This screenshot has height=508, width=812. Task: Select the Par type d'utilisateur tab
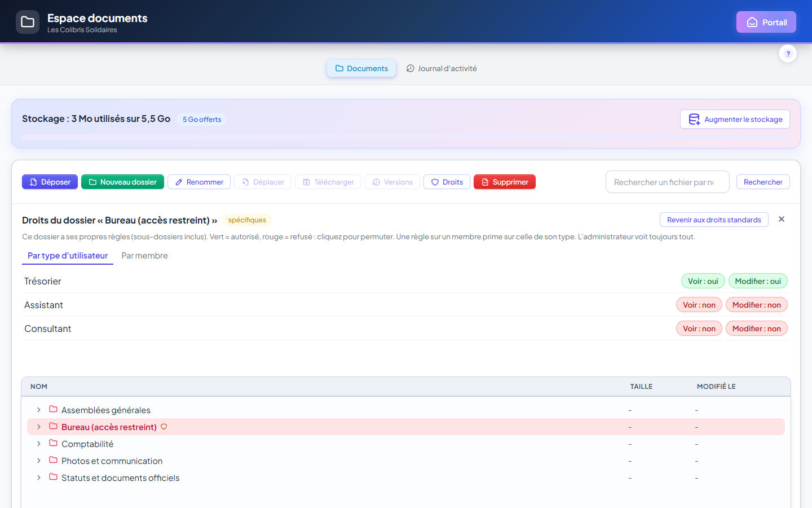click(68, 256)
